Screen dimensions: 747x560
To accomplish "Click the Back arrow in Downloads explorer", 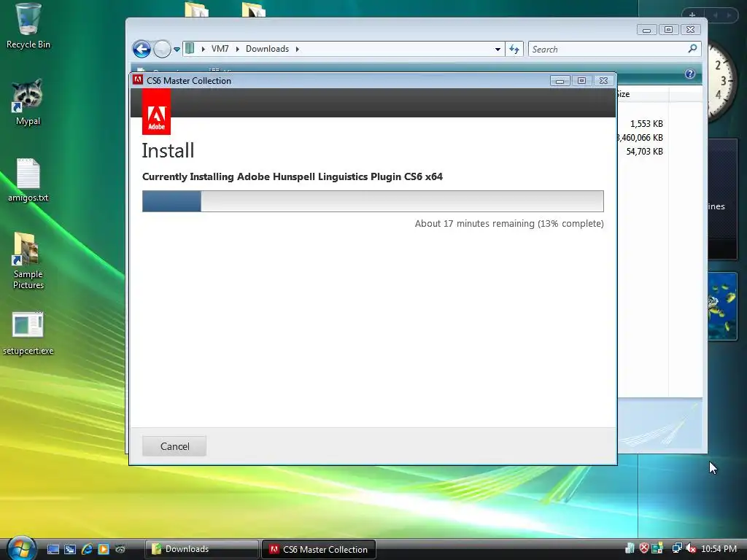I will pyautogui.click(x=142, y=49).
